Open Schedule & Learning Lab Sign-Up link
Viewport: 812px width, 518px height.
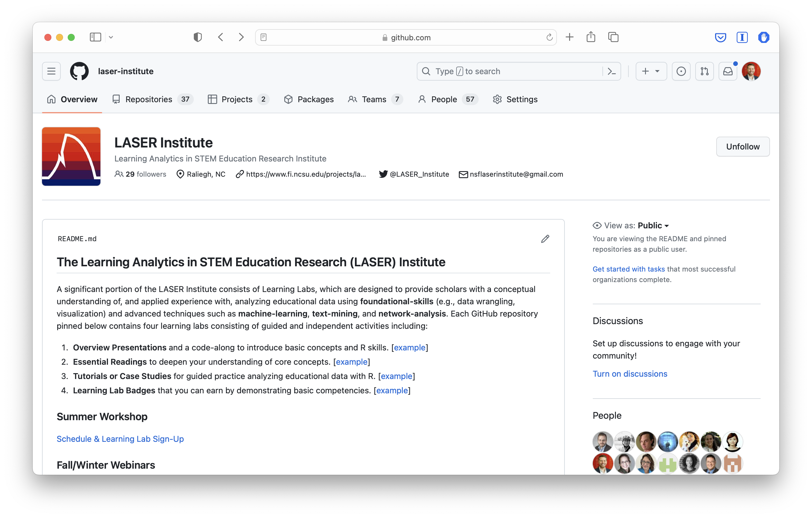click(120, 439)
